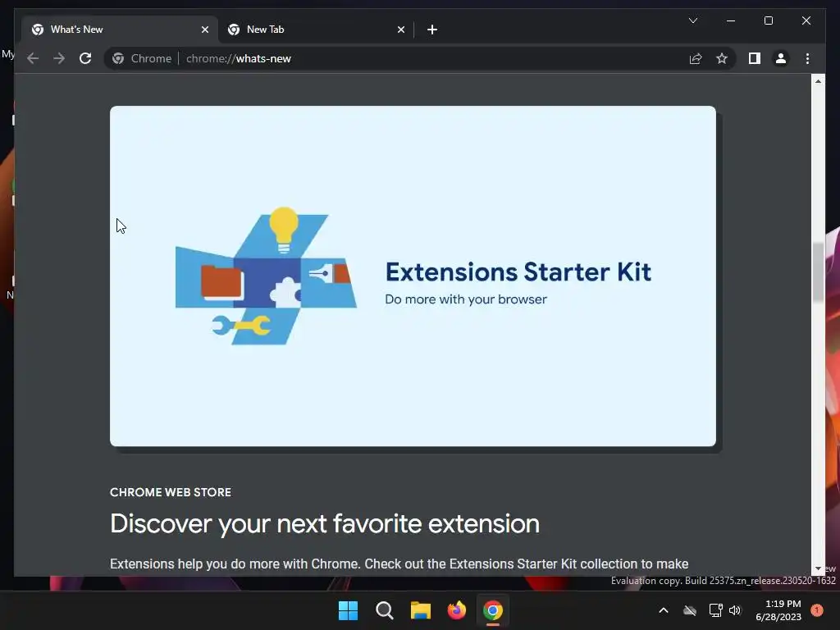Viewport: 840px width, 630px height.
Task: Click the scrollbar down arrow
Action: click(818, 569)
